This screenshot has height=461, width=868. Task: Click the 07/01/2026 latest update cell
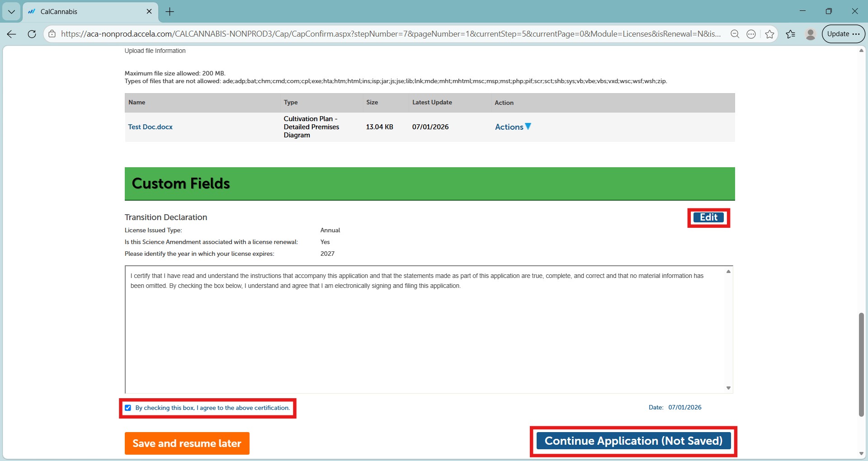pos(430,127)
